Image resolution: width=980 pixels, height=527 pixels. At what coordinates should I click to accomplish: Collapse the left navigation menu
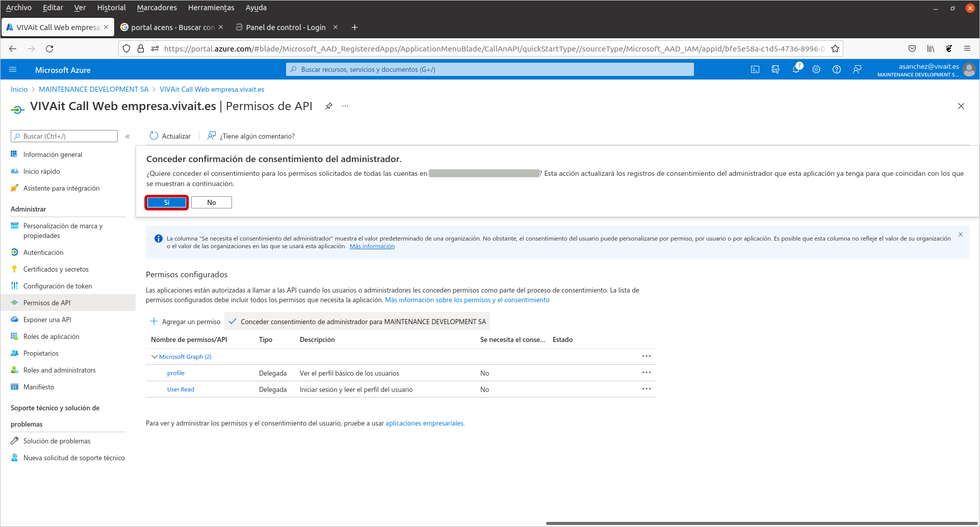(127, 136)
